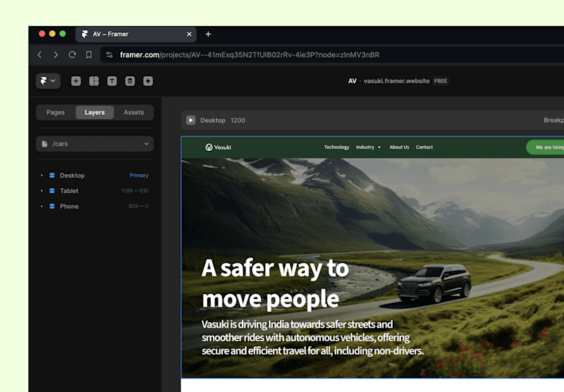Expand the Desktop layer arrow
This screenshot has height=392, width=564.
(42, 176)
